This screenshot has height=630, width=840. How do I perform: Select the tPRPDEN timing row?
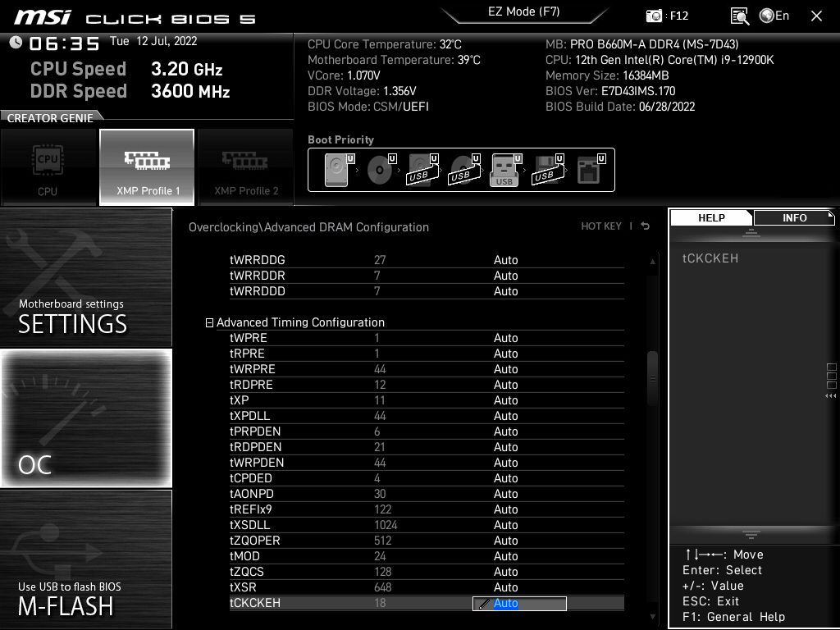(427, 431)
